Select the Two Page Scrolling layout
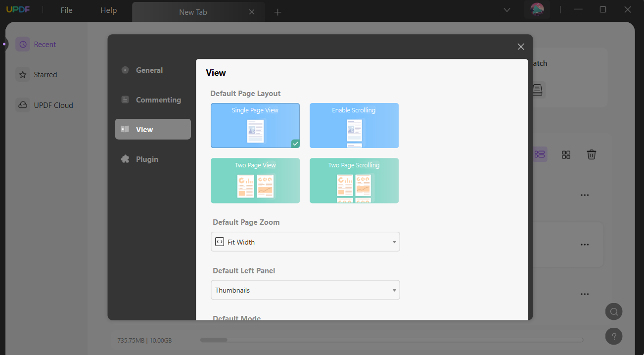Image resolution: width=644 pixels, height=355 pixels. (354, 181)
